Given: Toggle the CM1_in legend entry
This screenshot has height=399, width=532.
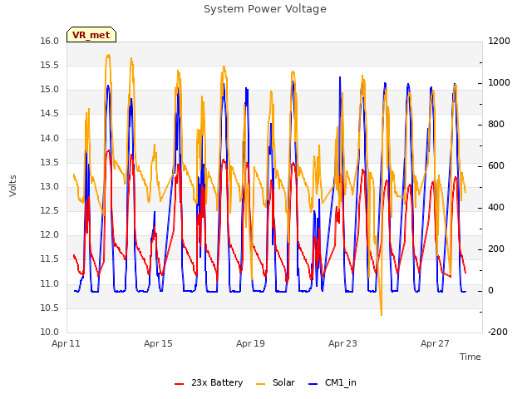Looking at the screenshot, I should pyautogui.click(x=332, y=382).
